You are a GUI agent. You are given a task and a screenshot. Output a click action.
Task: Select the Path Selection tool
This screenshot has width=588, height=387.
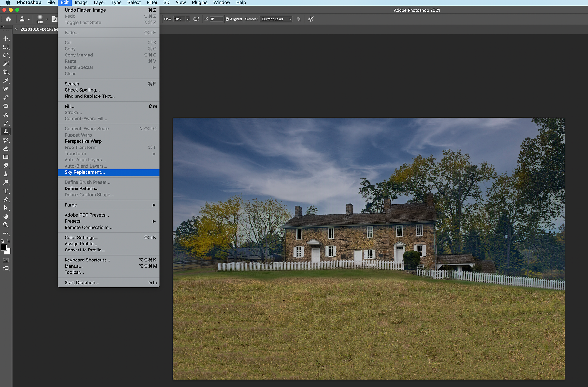click(6, 208)
